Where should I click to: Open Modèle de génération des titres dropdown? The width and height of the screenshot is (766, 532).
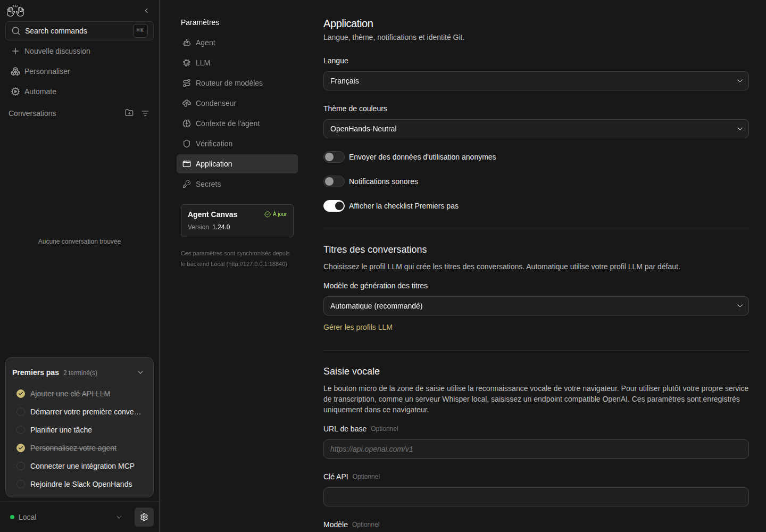point(536,306)
